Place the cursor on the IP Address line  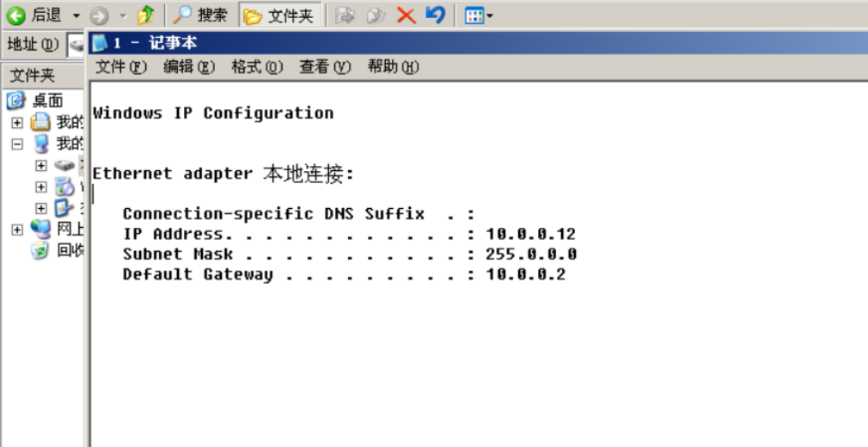349,234
